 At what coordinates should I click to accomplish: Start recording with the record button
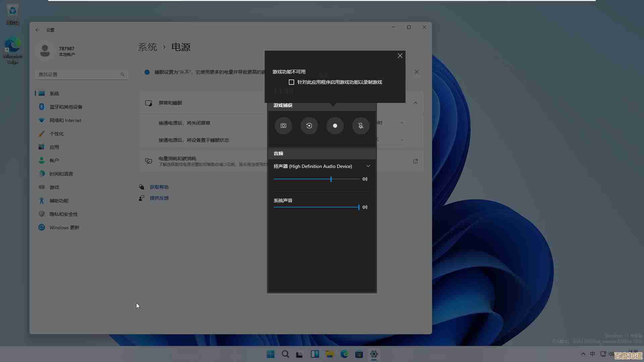point(335,126)
